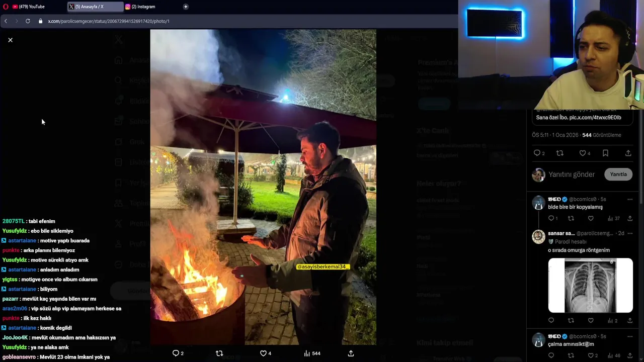
Task: Click the 'Yanıtını gönder' reply field
Action: point(572,174)
